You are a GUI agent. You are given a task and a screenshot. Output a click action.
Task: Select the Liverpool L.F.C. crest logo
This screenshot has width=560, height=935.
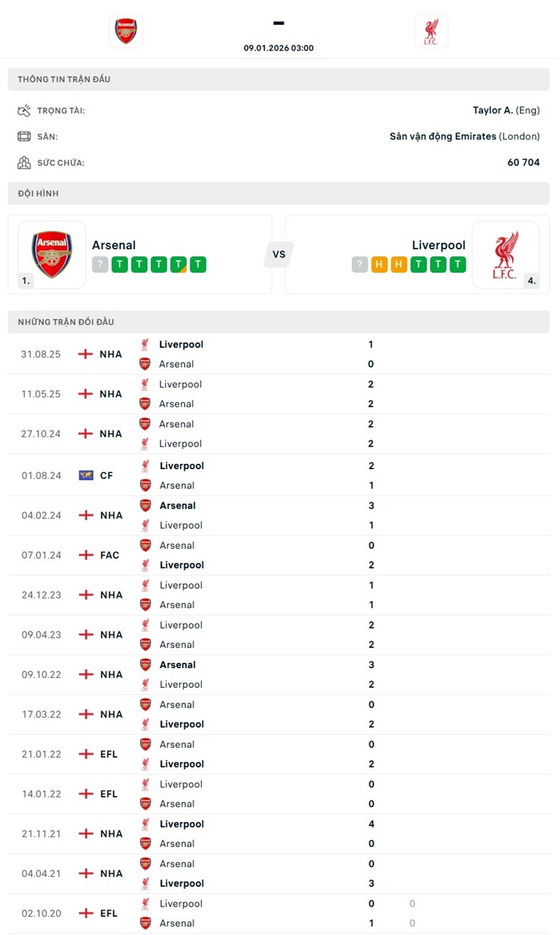coord(432,30)
